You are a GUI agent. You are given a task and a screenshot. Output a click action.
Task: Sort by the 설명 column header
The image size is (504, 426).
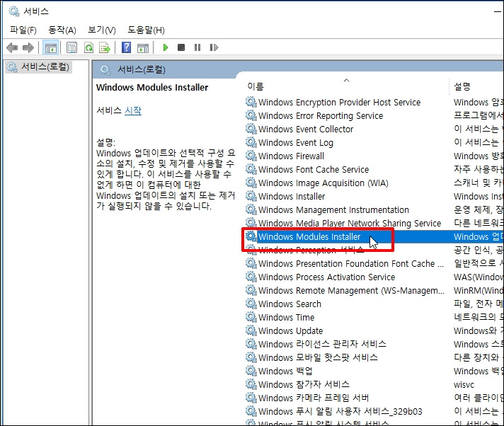pyautogui.click(x=462, y=86)
